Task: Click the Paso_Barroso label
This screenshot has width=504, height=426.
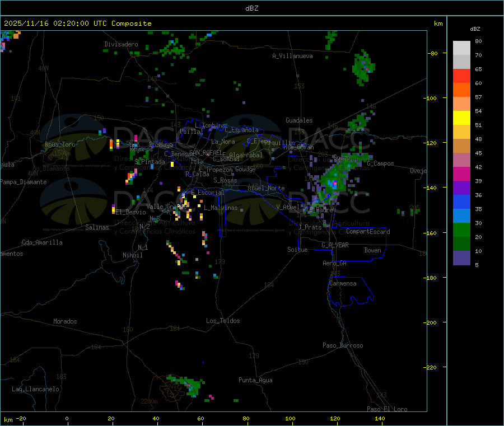Action: (343, 345)
